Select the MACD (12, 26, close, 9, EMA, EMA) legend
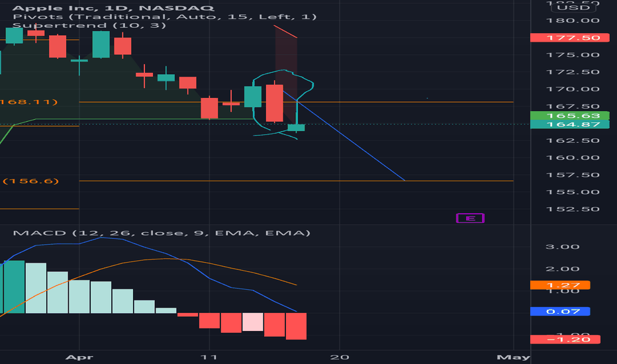 coord(162,233)
